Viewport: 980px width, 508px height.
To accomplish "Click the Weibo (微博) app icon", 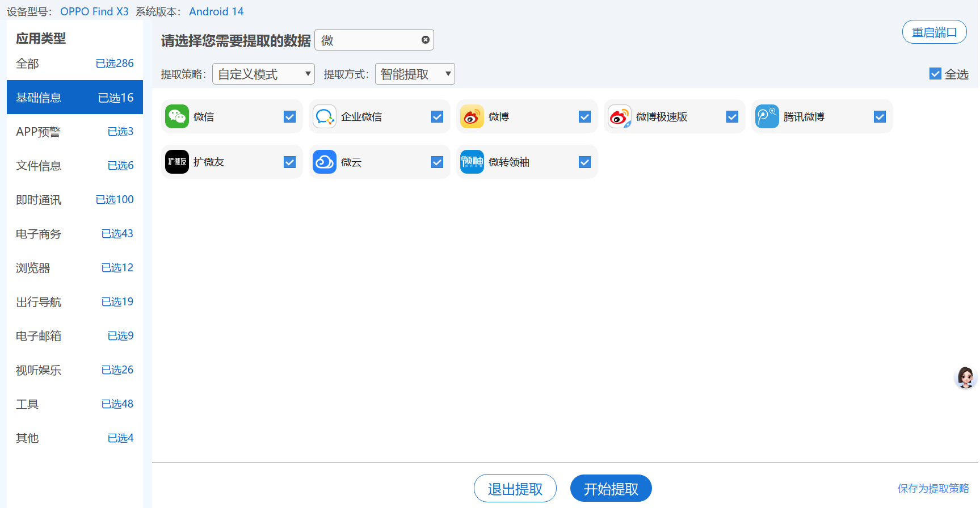I will click(x=472, y=116).
